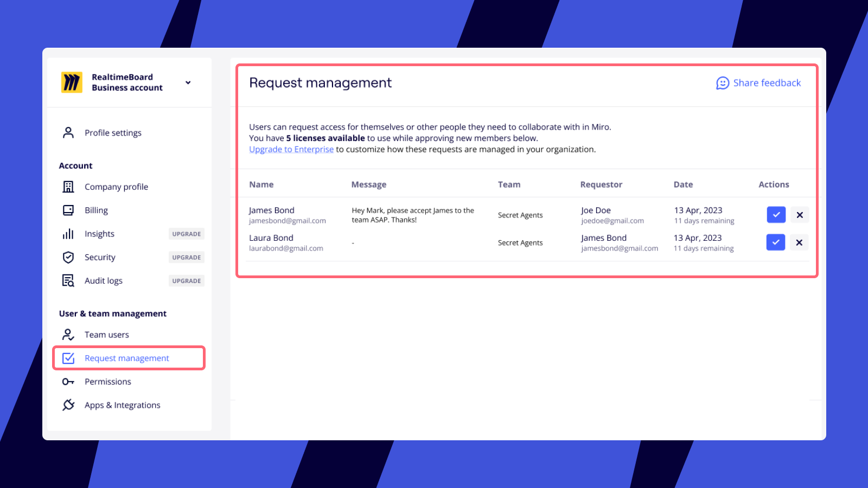Click the UPGRADE badge next to Insights
Screen dimensions: 868x488
point(187,234)
